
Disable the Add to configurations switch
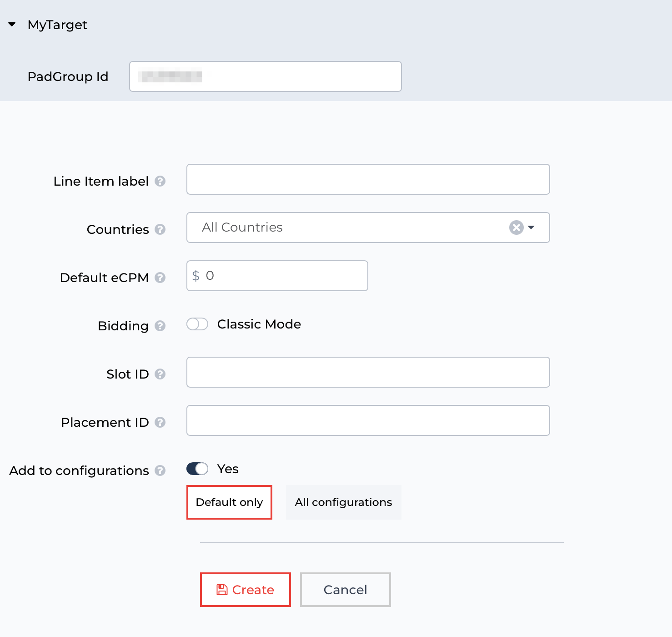click(x=197, y=469)
